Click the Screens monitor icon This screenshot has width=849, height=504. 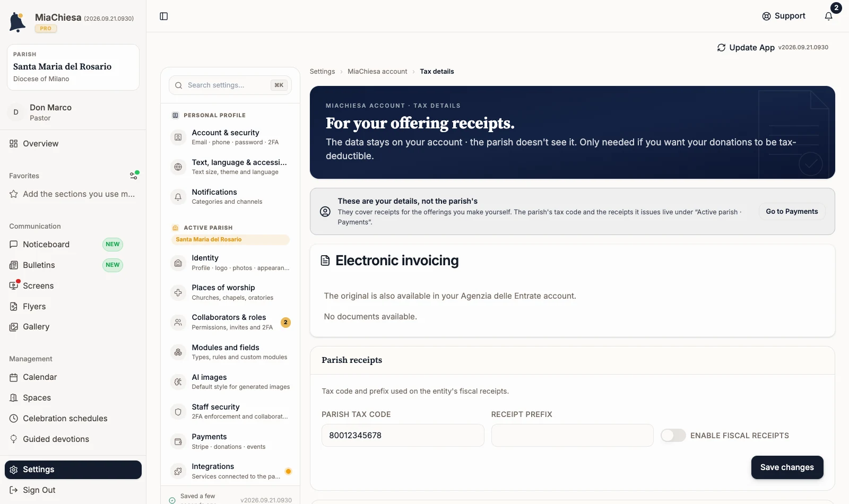(x=14, y=286)
